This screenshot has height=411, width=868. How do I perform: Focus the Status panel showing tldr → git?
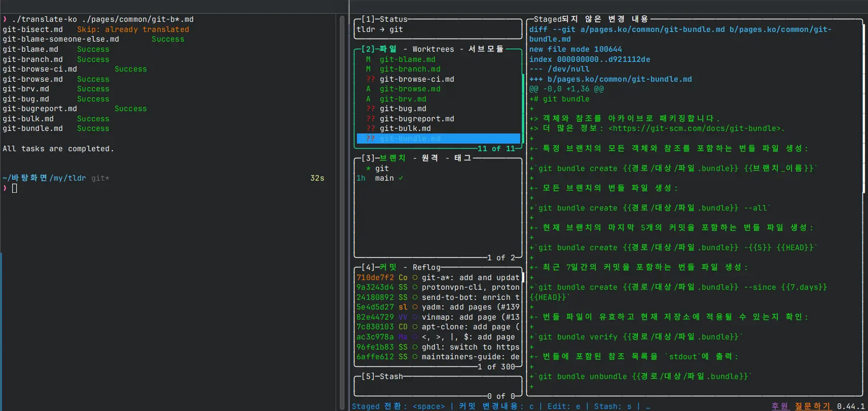point(438,29)
